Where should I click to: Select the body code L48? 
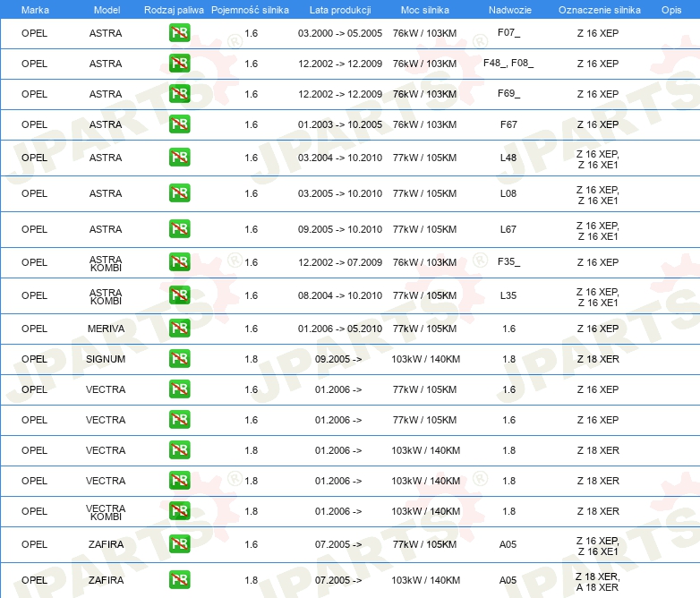508,158
